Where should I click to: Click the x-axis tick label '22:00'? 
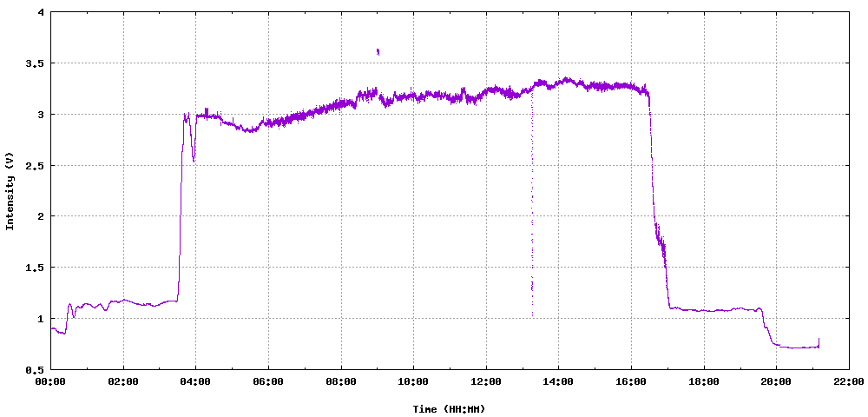pyautogui.click(x=849, y=381)
